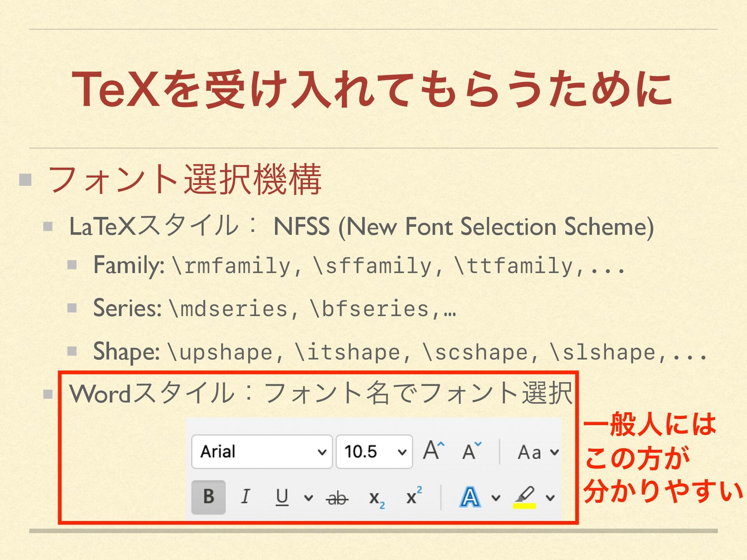Toggle the Underline formatting button

pos(282,497)
